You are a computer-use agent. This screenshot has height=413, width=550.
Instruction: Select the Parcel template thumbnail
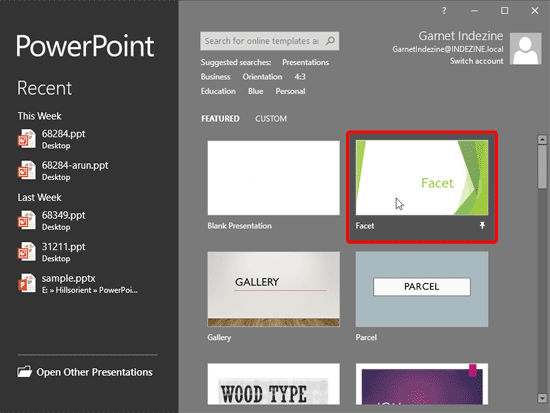(x=422, y=289)
